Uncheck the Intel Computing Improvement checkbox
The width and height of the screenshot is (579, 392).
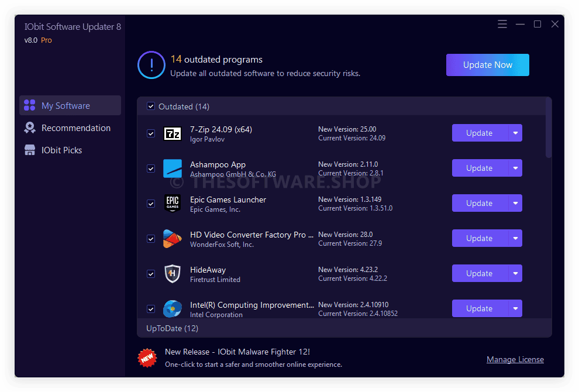pos(151,309)
